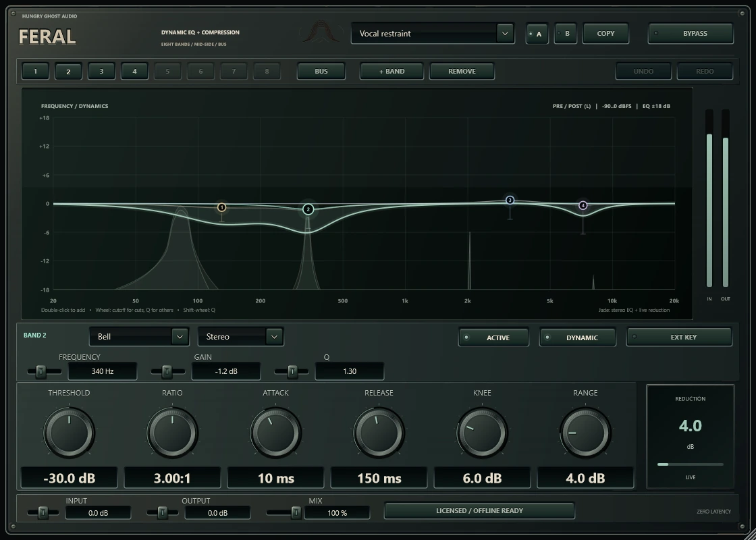The image size is (756, 540).
Task: Toggle band ACTIVE state
Action: 493,337
